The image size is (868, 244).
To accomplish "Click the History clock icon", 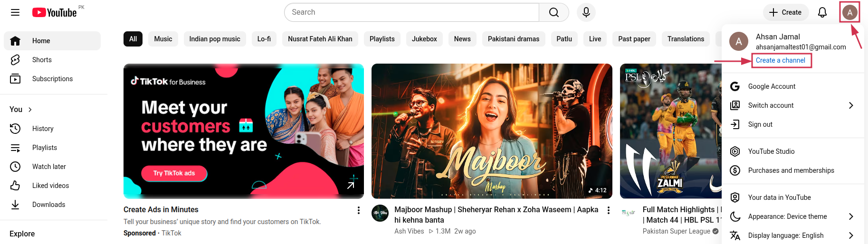I will point(15,129).
